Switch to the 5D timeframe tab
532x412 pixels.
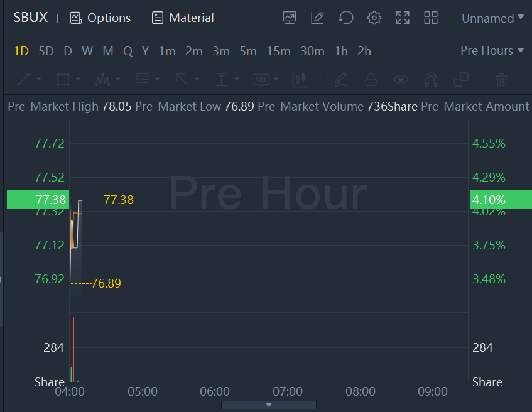tap(46, 51)
